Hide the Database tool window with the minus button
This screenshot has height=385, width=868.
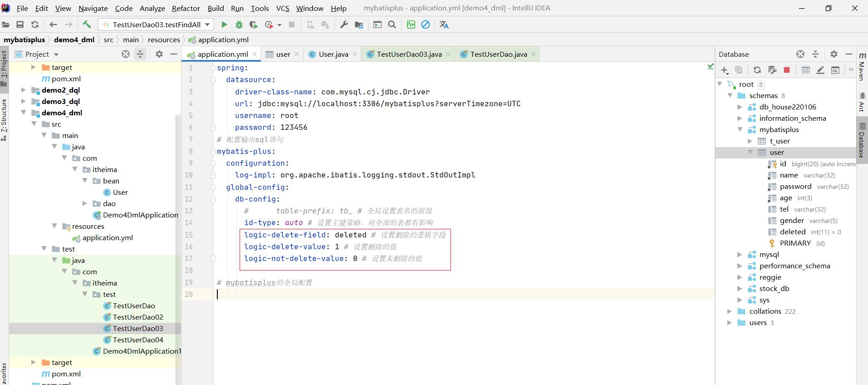coord(849,54)
